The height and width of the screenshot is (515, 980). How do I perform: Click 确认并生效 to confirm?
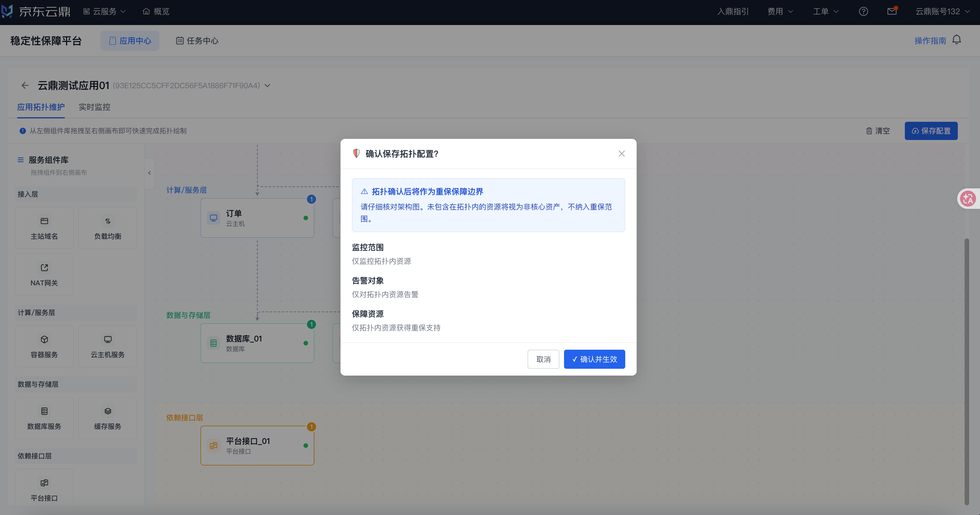click(594, 359)
